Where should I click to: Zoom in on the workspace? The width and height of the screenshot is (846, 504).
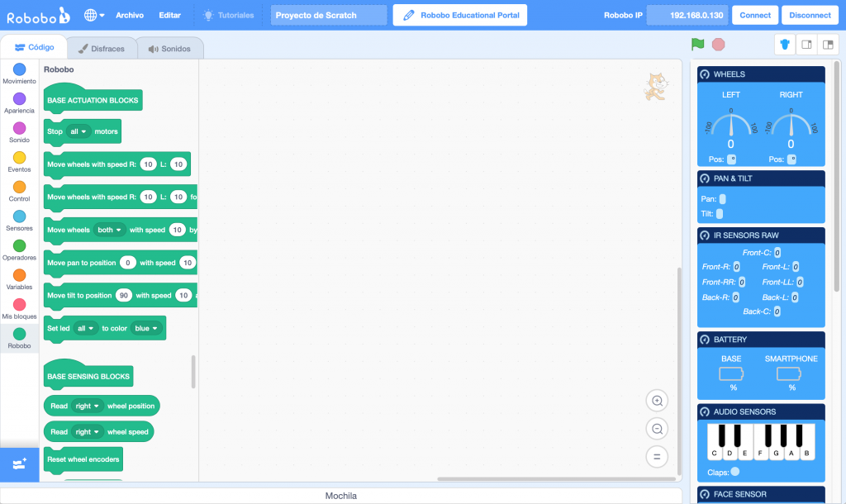[x=658, y=401]
